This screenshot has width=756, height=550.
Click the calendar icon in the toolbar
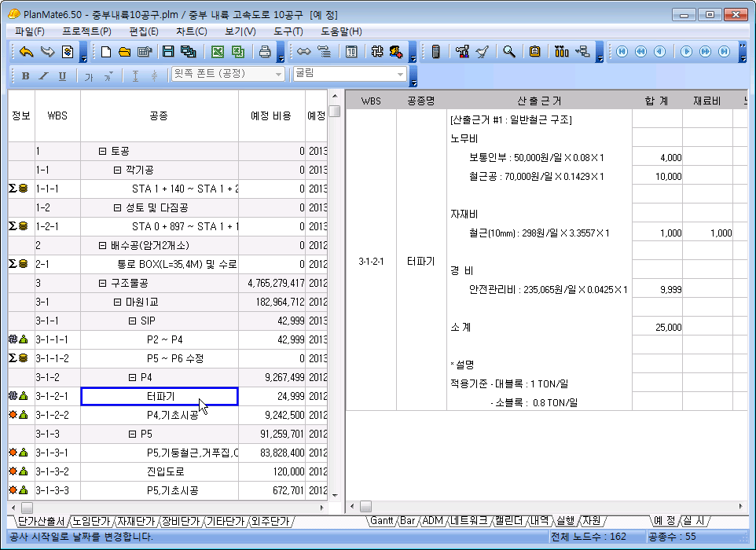point(351,52)
